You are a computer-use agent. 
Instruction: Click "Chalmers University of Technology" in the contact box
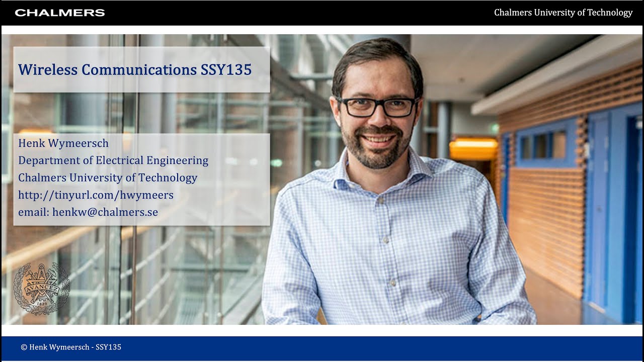tap(108, 177)
